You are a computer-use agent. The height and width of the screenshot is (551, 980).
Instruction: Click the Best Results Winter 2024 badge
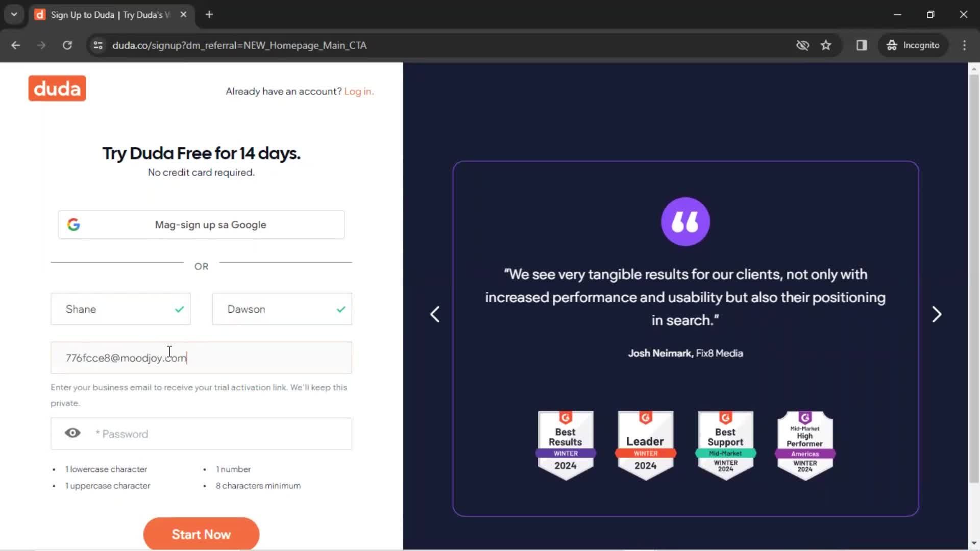point(566,445)
